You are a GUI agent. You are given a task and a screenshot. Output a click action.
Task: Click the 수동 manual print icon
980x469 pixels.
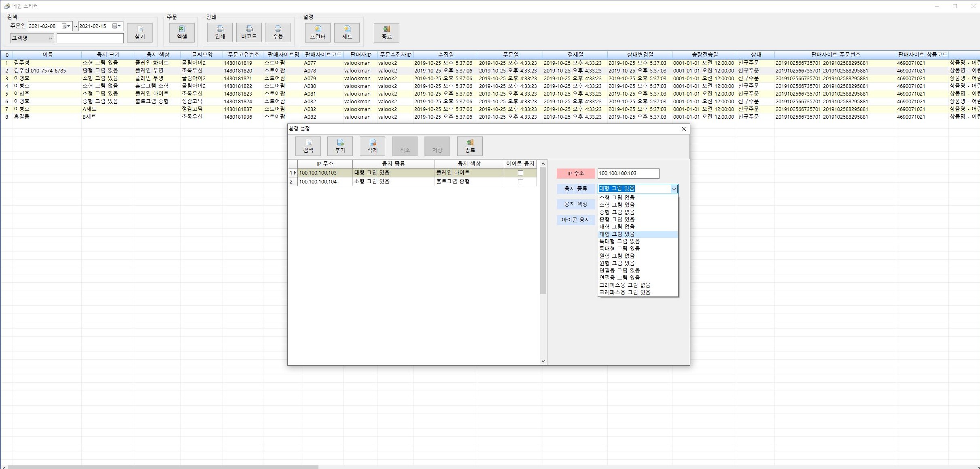[x=278, y=32]
